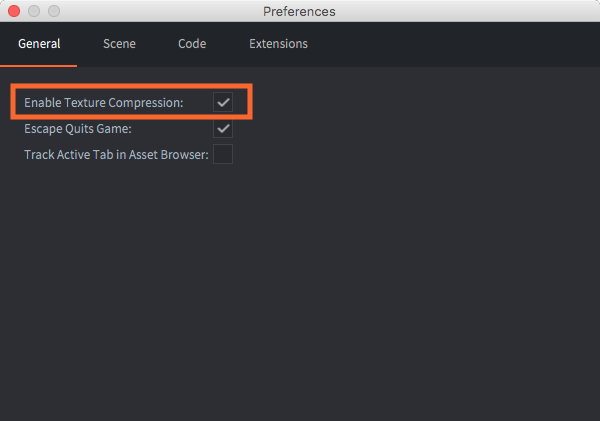The width and height of the screenshot is (600, 421).
Task: Minimize the Preferences window
Action: pos(34,11)
